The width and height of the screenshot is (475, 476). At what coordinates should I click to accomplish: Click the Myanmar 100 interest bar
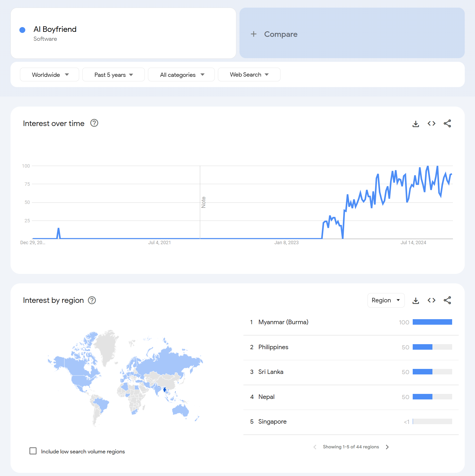[432, 322]
